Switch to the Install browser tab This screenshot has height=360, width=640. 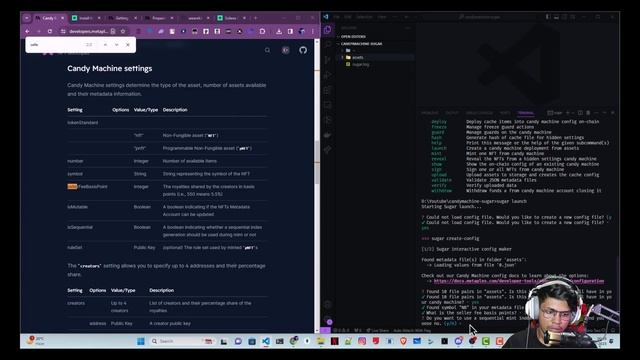[x=86, y=18]
